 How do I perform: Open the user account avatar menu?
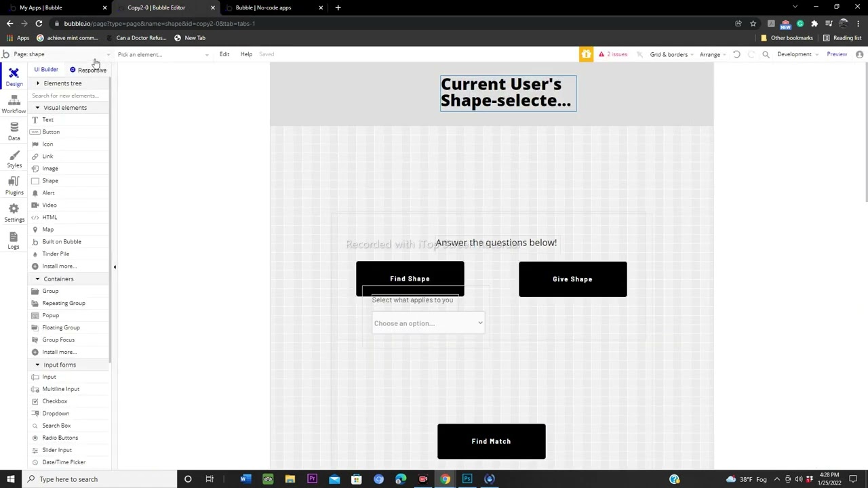[859, 54]
